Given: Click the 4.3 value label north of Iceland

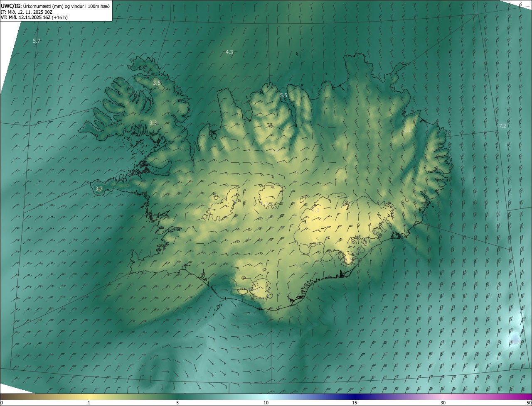Looking at the screenshot, I should 229,52.
